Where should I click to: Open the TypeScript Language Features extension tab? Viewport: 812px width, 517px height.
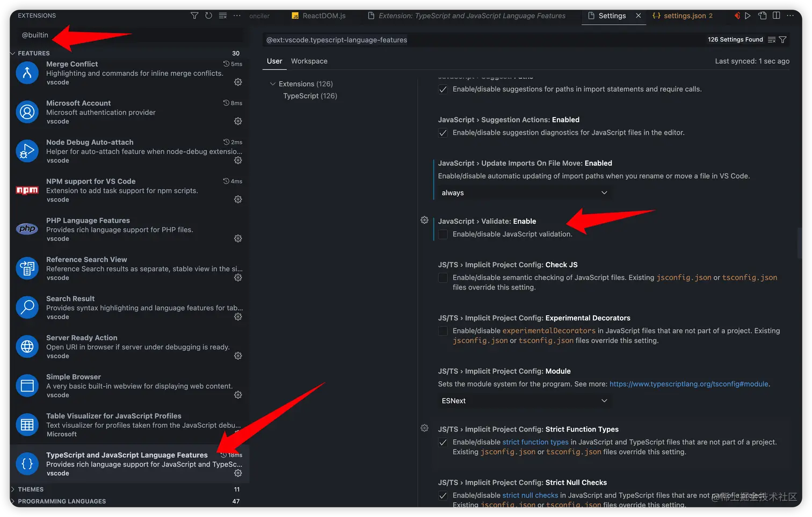tap(467, 16)
